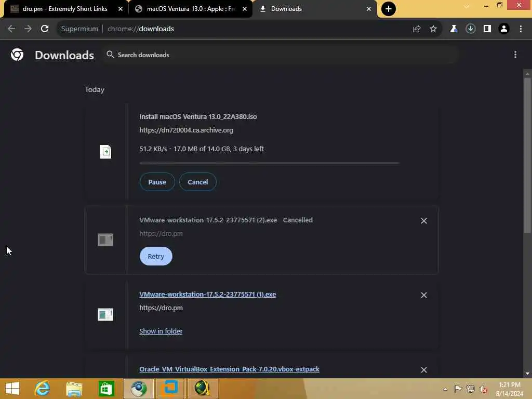
Task: Click the cancelled VMware (2).exe file icon
Action: tap(105, 240)
